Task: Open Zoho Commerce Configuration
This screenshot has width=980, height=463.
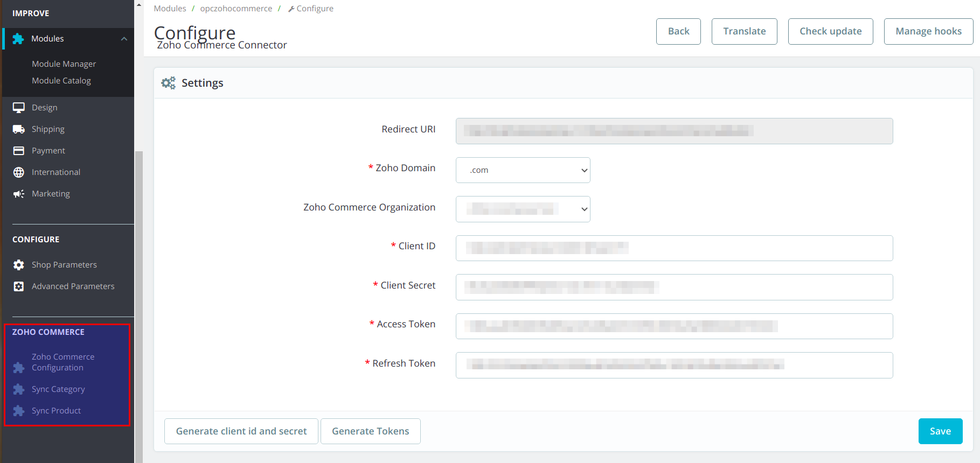Action: point(63,362)
